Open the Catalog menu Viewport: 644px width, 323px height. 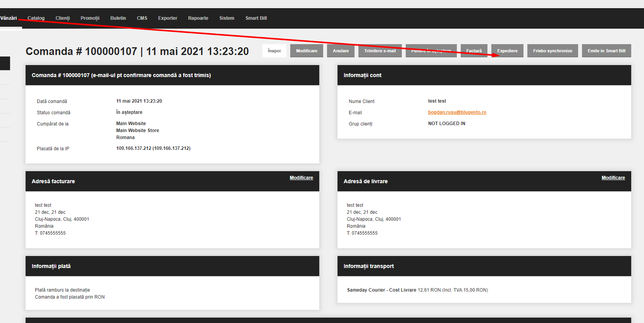[x=36, y=18]
